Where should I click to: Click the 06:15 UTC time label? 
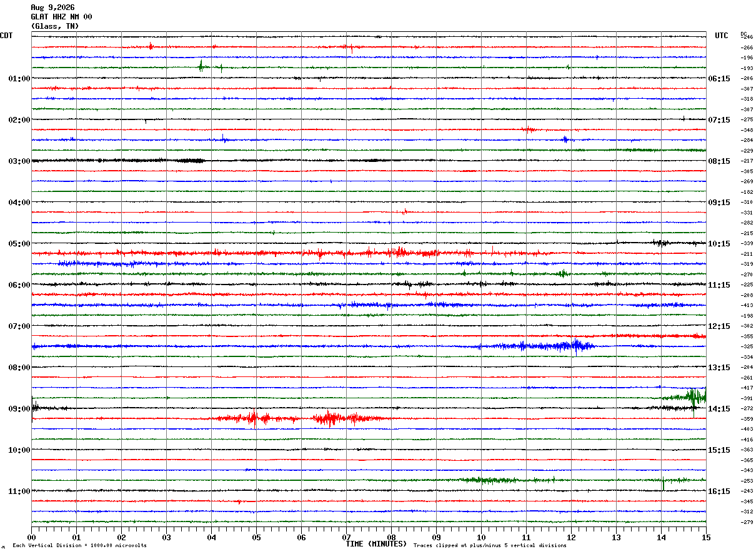point(719,79)
